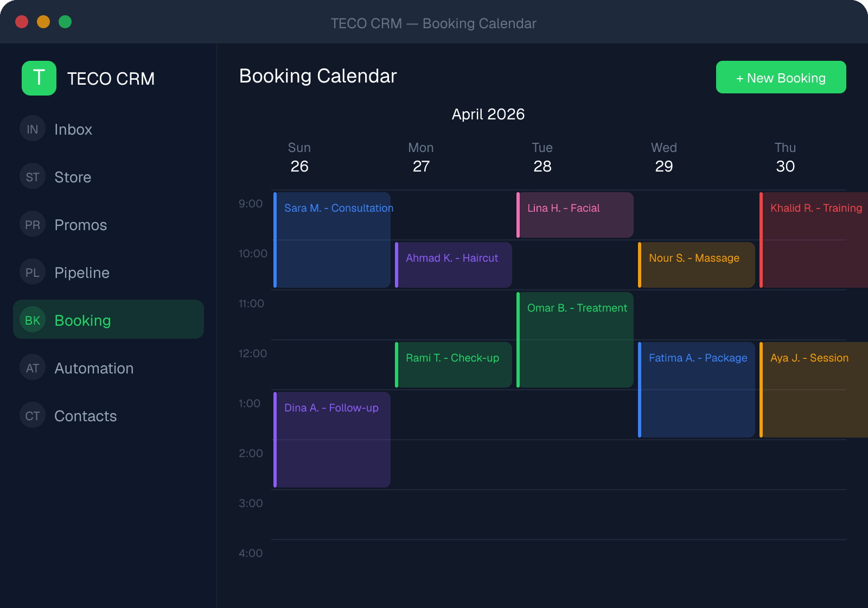The width and height of the screenshot is (868, 608).
Task: Click the ST Store sidebar icon
Action: click(x=33, y=176)
